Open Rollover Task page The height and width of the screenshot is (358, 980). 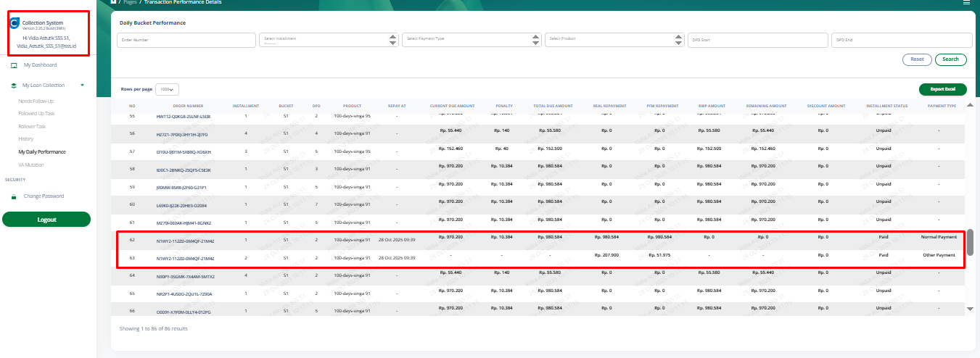point(33,126)
